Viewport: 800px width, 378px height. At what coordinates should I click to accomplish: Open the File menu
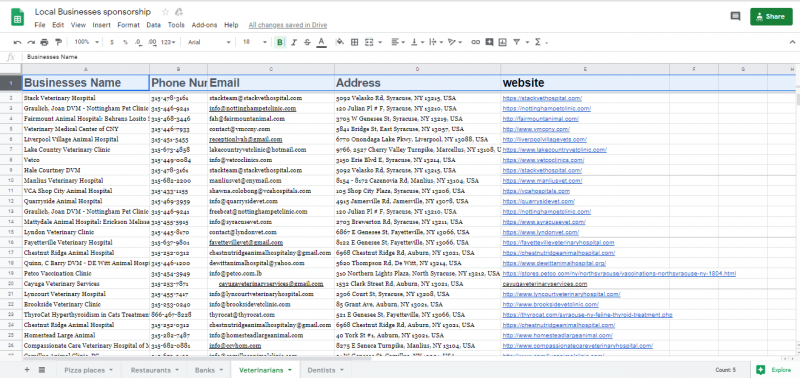pyautogui.click(x=40, y=25)
